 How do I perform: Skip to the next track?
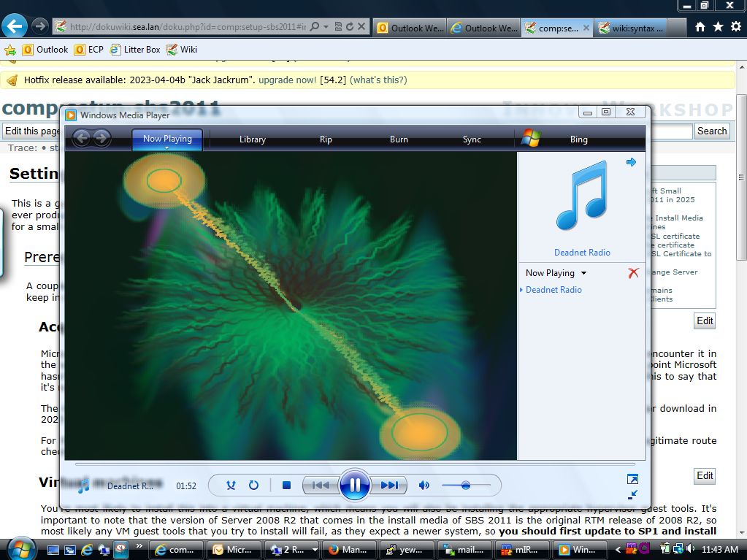point(389,485)
